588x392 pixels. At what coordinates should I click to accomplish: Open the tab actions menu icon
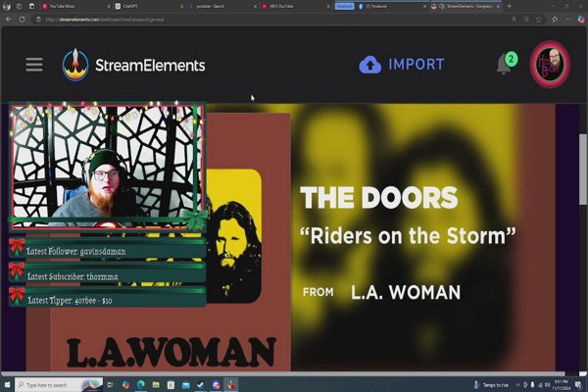point(32,6)
